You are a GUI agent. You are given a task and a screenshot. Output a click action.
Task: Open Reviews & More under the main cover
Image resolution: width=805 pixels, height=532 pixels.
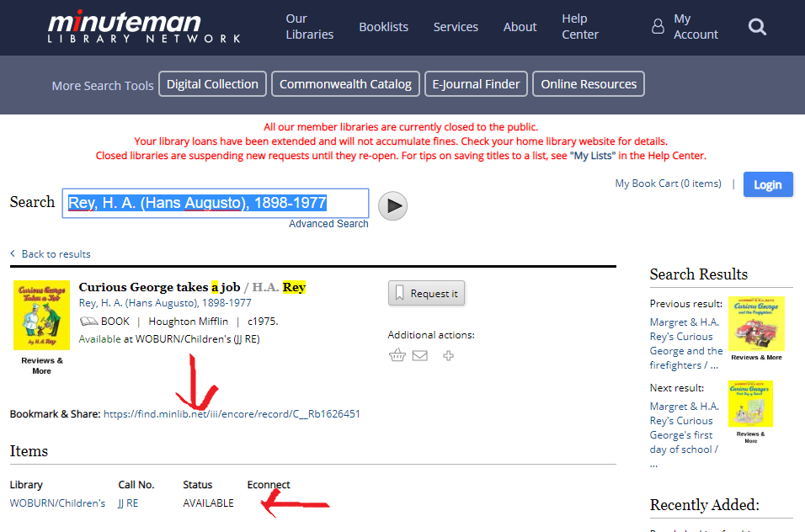[41, 366]
